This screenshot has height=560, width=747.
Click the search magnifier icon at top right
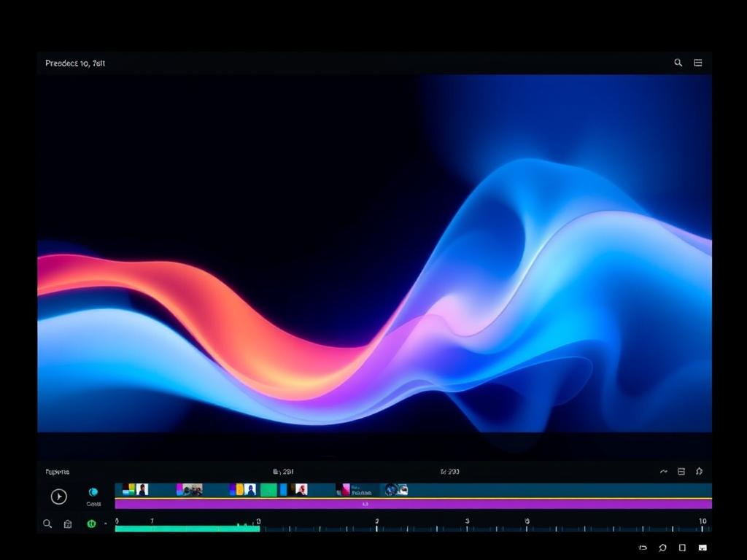(x=678, y=63)
